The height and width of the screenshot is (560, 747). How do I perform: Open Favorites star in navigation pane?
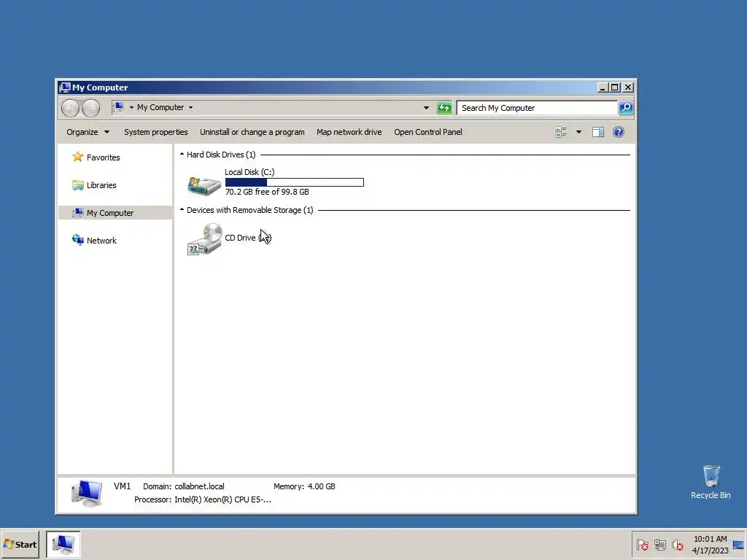pos(77,157)
